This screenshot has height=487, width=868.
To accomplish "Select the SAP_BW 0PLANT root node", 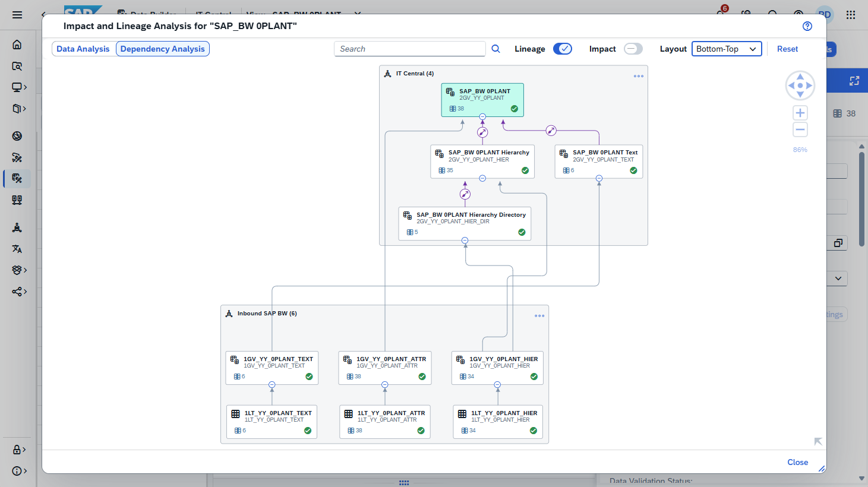I will tap(482, 100).
